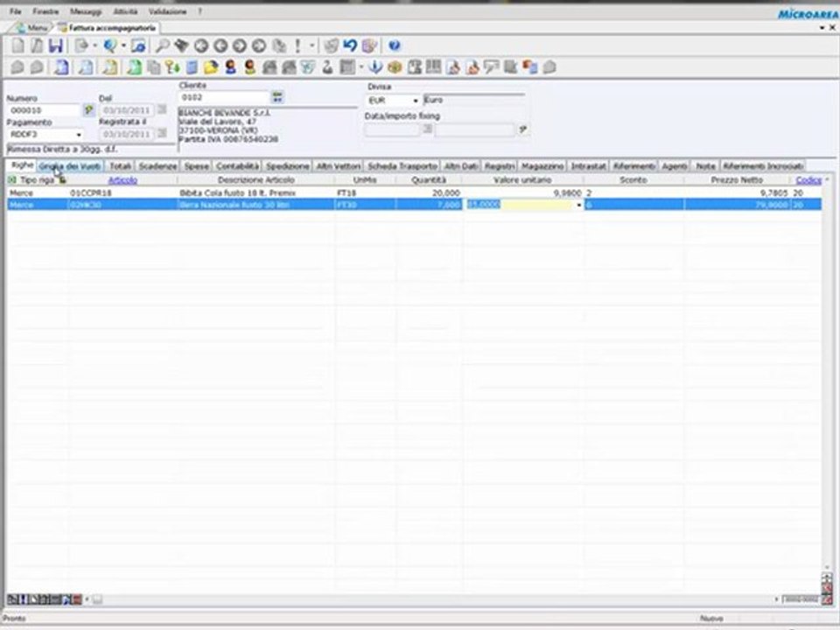The height and width of the screenshot is (630, 840).
Task: Click the calendar icon beside Registrata il date
Action: 162,133
